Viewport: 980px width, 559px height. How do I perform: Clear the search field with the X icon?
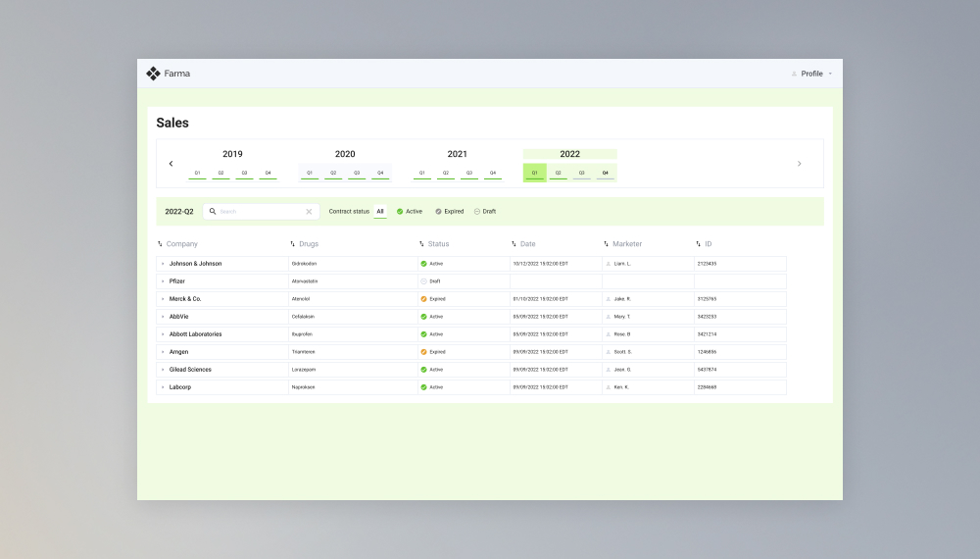click(309, 212)
